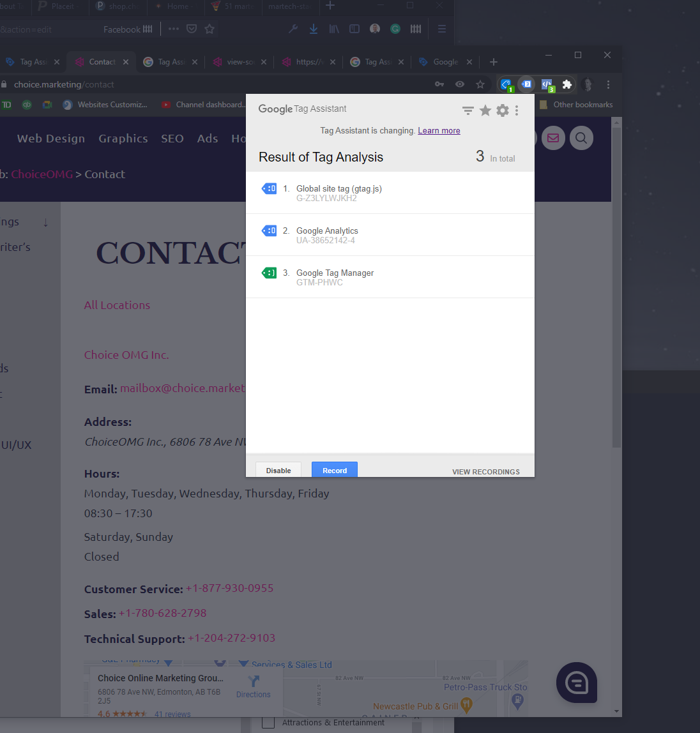Open the Graphics menu on the website
Viewport: 700px width, 733px height.
pyautogui.click(x=123, y=139)
